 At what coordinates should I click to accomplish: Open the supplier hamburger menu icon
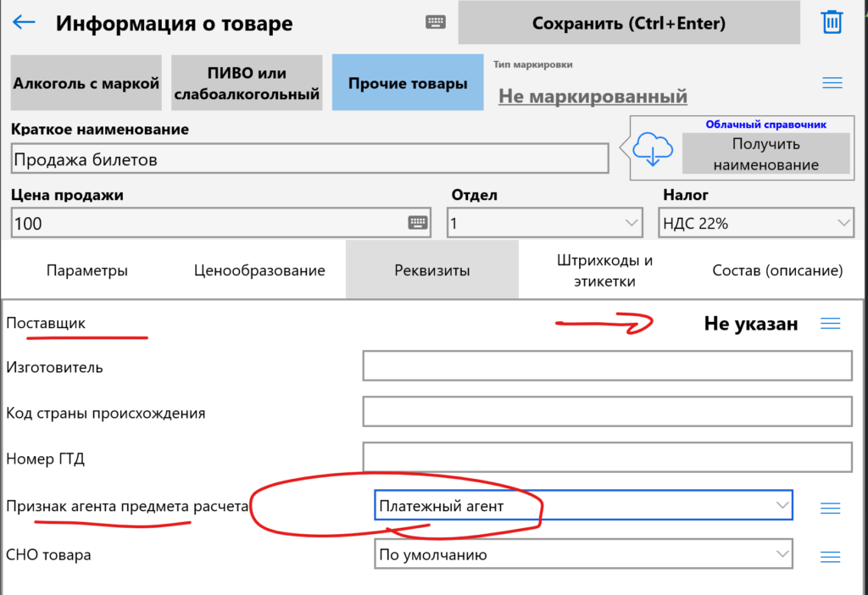[x=831, y=323]
